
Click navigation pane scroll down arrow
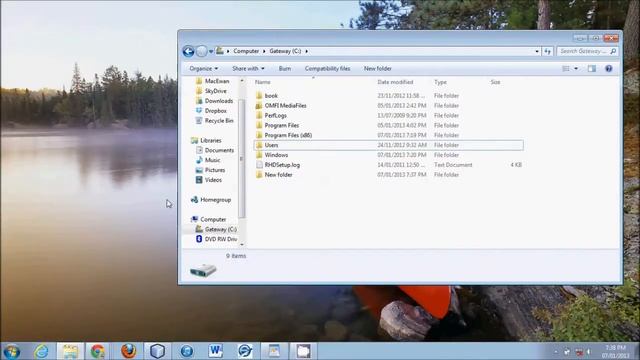242,244
